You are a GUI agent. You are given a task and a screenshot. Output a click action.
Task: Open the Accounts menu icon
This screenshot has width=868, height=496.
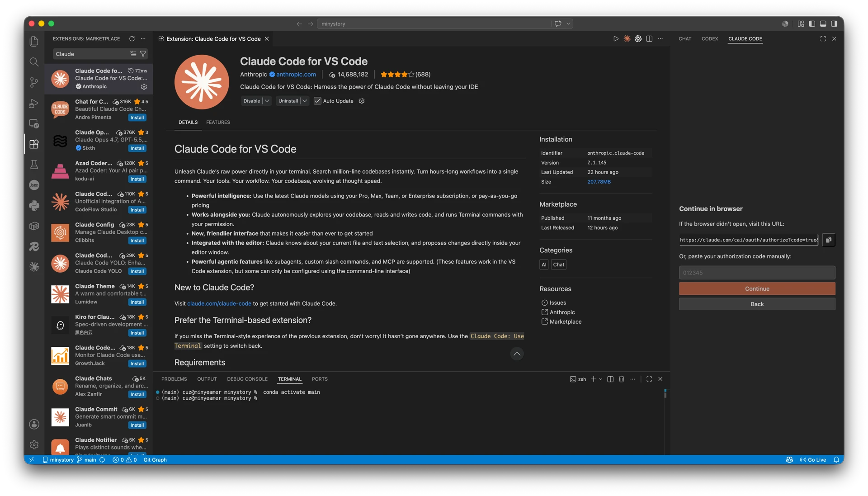(x=34, y=424)
